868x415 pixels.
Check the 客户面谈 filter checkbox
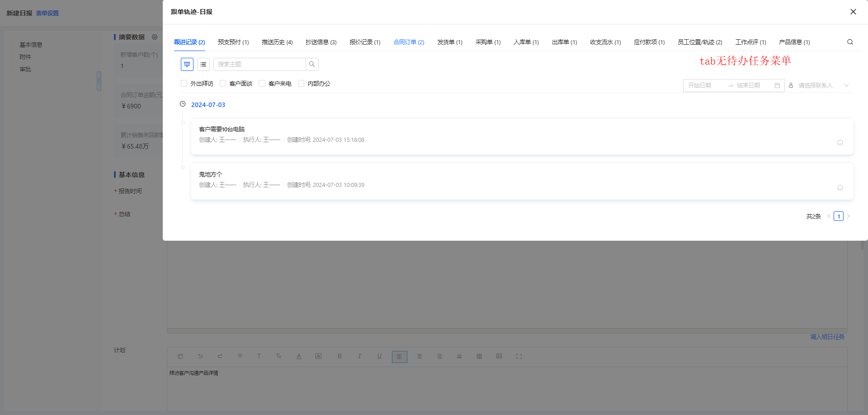tap(223, 84)
